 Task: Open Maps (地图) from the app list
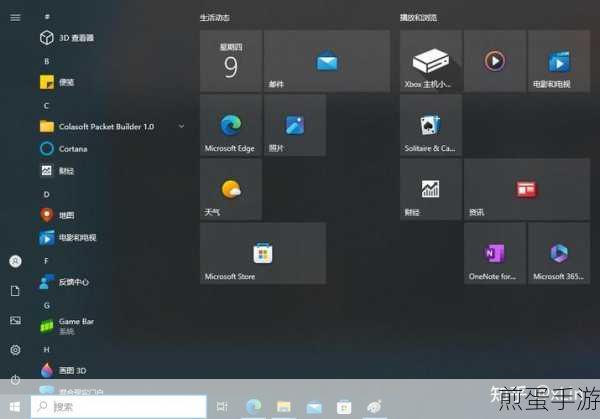point(57,215)
